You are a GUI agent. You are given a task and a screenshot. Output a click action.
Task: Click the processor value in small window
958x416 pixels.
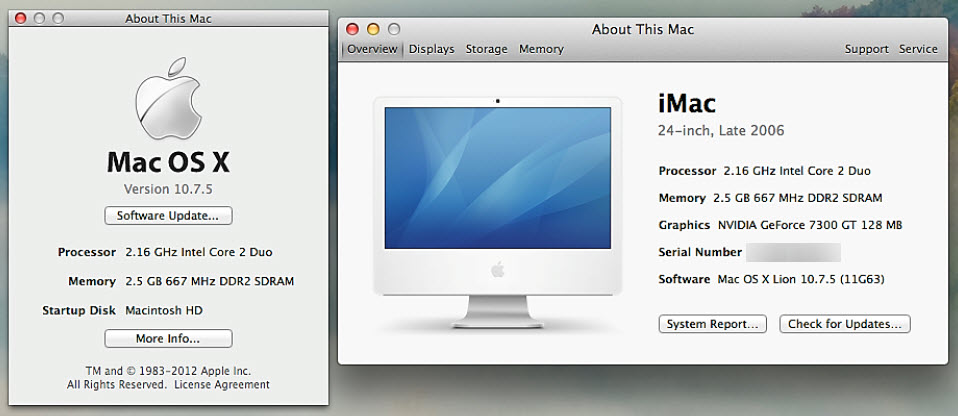click(199, 252)
